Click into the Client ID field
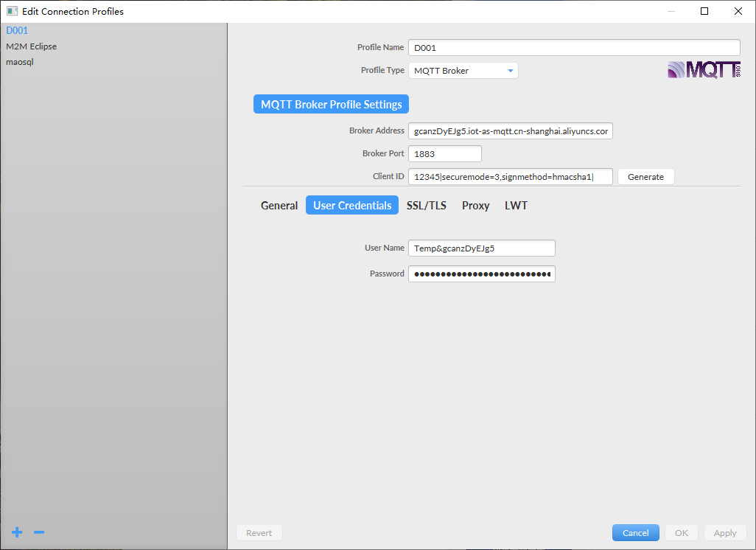 click(510, 177)
